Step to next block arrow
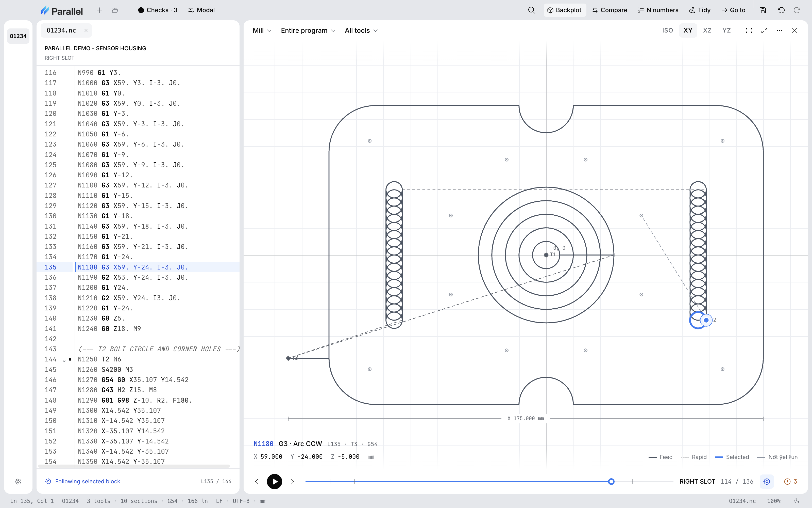Image resolution: width=812 pixels, height=508 pixels. (x=292, y=482)
